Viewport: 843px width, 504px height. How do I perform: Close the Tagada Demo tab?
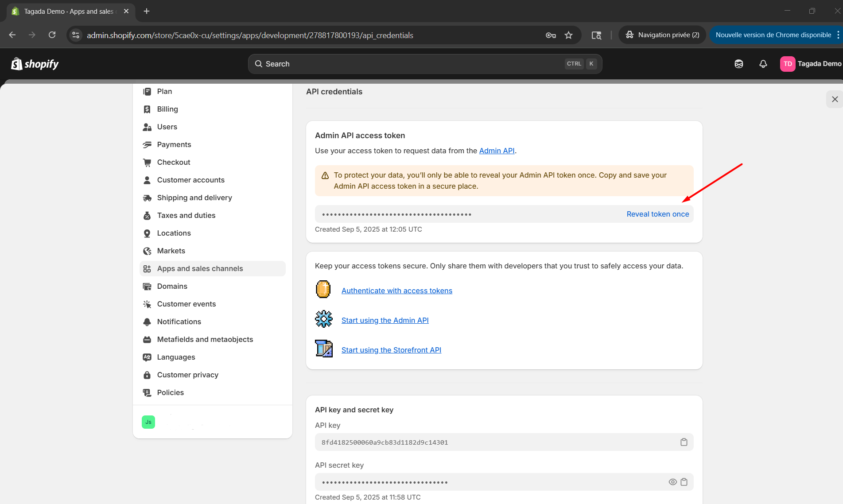tap(126, 11)
